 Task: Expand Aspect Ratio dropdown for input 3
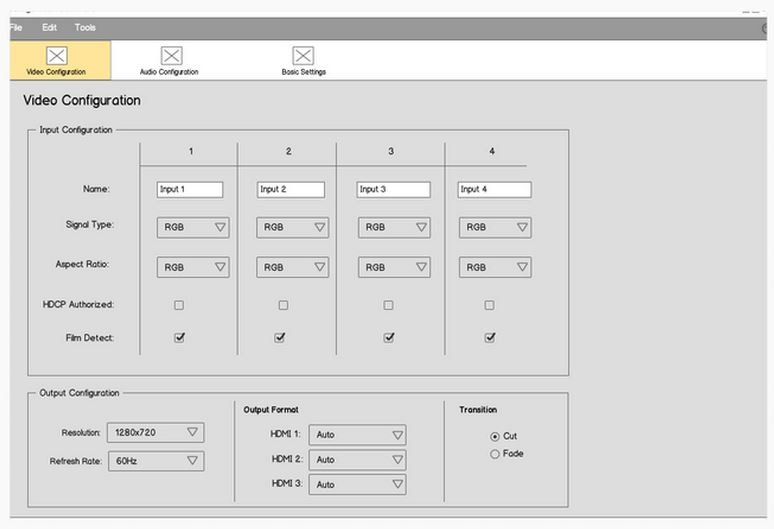click(394, 267)
